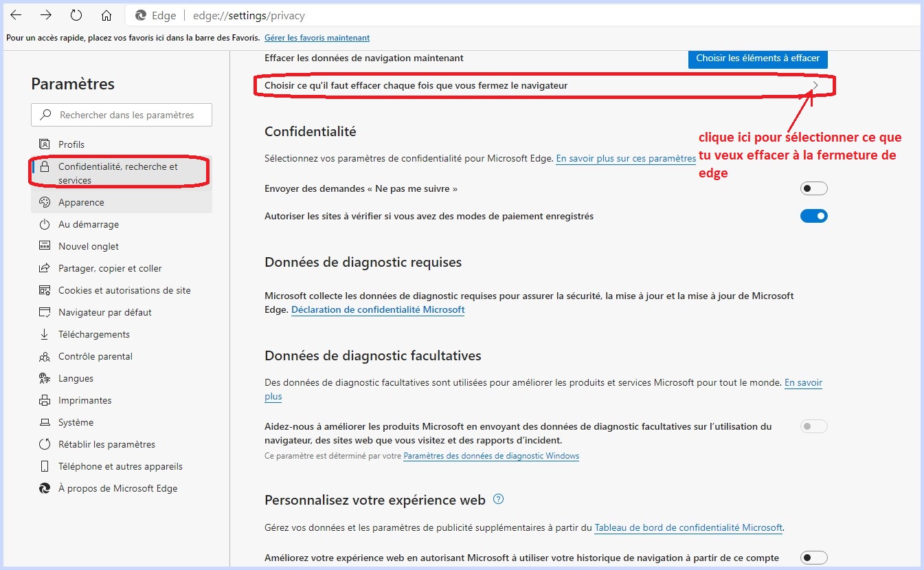The height and width of the screenshot is (570, 924).
Task: Click Choisir les éléments à effacer button
Action: pos(758,58)
